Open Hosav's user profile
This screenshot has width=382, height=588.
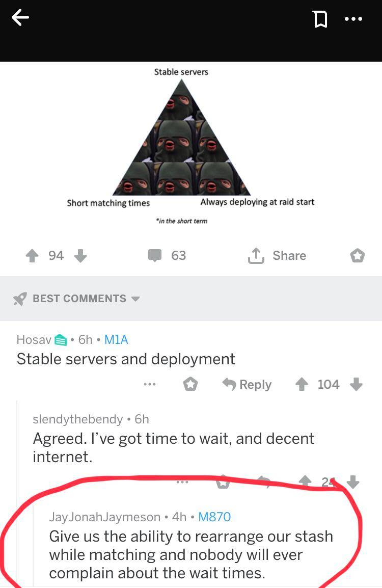coord(34,340)
